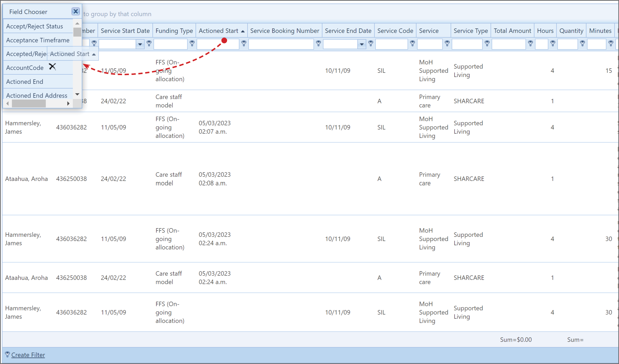
Task: Click Quantity column header
Action: pyautogui.click(x=571, y=31)
